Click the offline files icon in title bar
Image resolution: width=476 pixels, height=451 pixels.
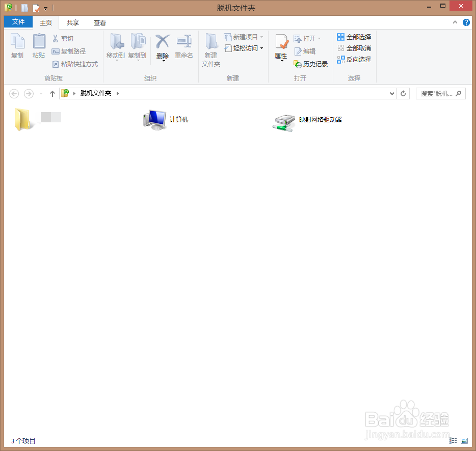coord(9,8)
